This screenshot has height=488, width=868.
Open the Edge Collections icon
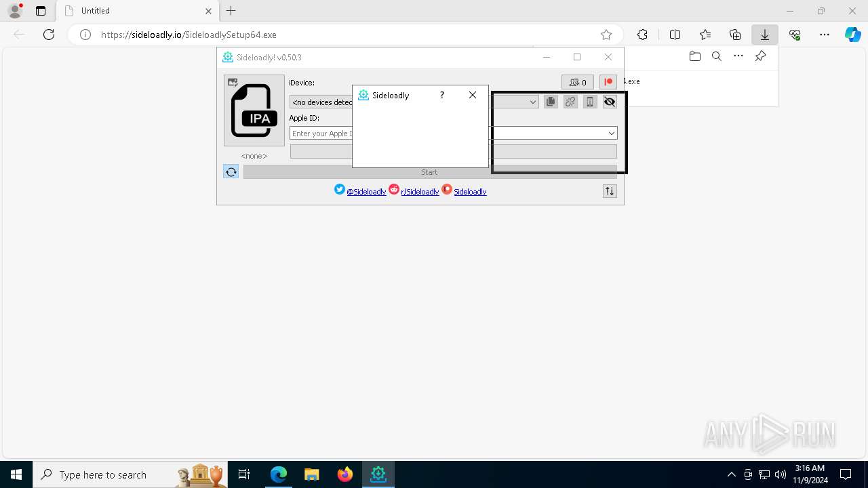point(735,35)
